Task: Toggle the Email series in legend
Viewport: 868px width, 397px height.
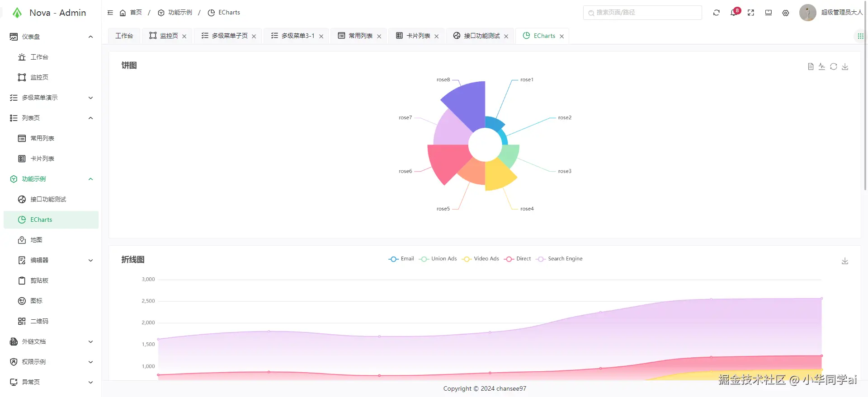Action: (x=401, y=259)
